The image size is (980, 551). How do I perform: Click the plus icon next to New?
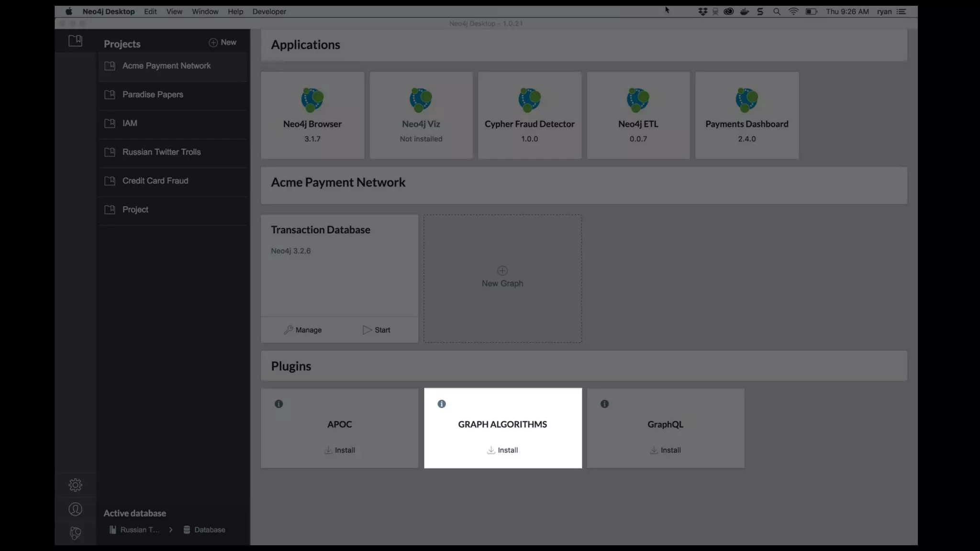tap(213, 43)
